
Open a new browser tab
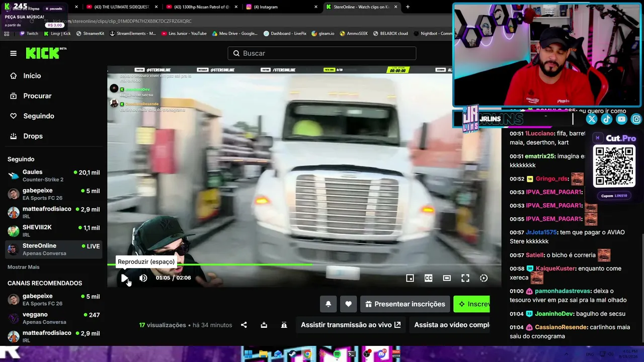click(408, 7)
